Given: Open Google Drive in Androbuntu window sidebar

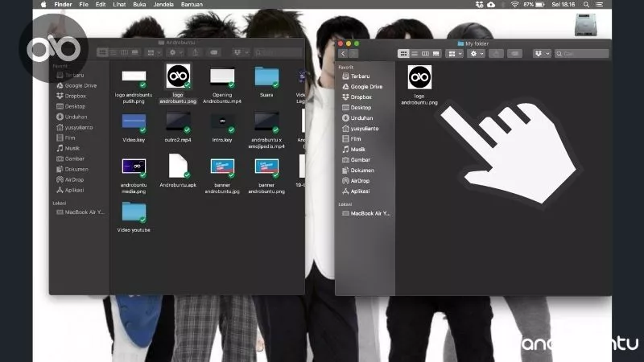Looking at the screenshot, I should [76, 86].
